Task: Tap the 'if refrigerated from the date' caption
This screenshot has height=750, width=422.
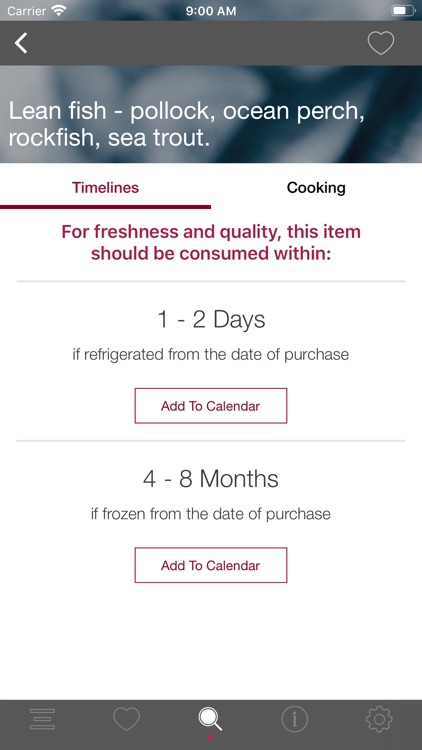Action: point(211,354)
